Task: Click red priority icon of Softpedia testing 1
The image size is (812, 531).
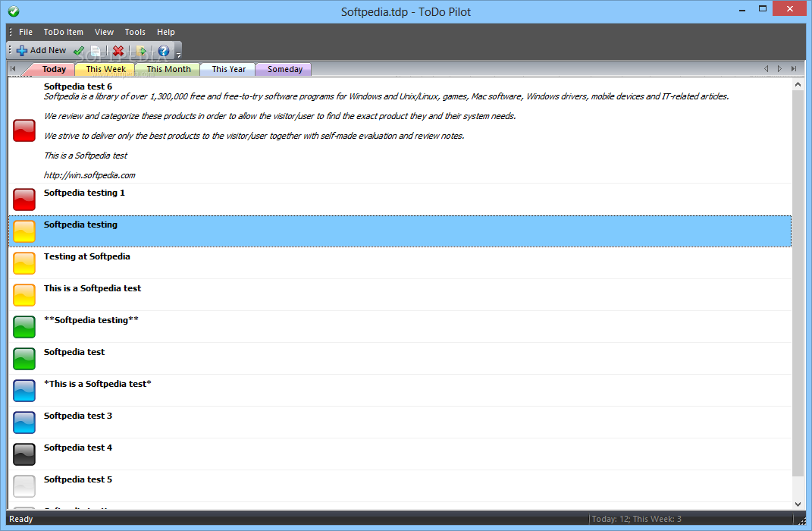Action: tap(24, 200)
